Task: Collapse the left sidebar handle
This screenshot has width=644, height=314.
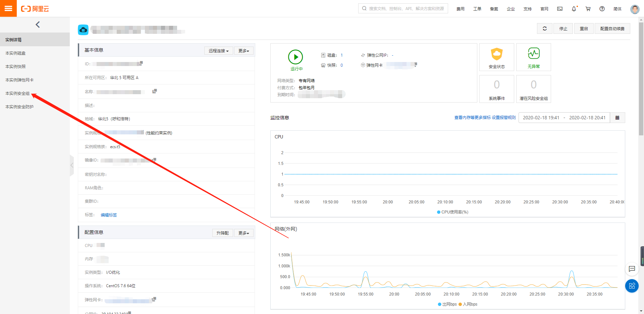Action: [72, 165]
